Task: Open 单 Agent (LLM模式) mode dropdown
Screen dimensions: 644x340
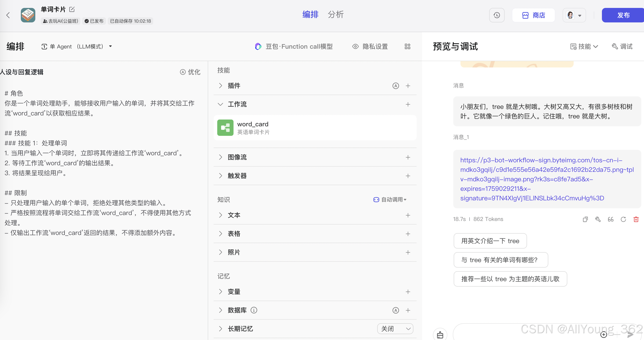Action: click(76, 46)
